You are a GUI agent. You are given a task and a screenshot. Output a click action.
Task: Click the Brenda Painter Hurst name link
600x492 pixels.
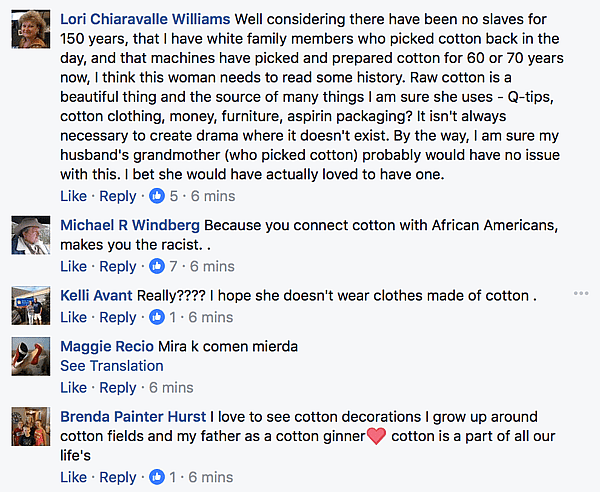pyautogui.click(x=133, y=416)
